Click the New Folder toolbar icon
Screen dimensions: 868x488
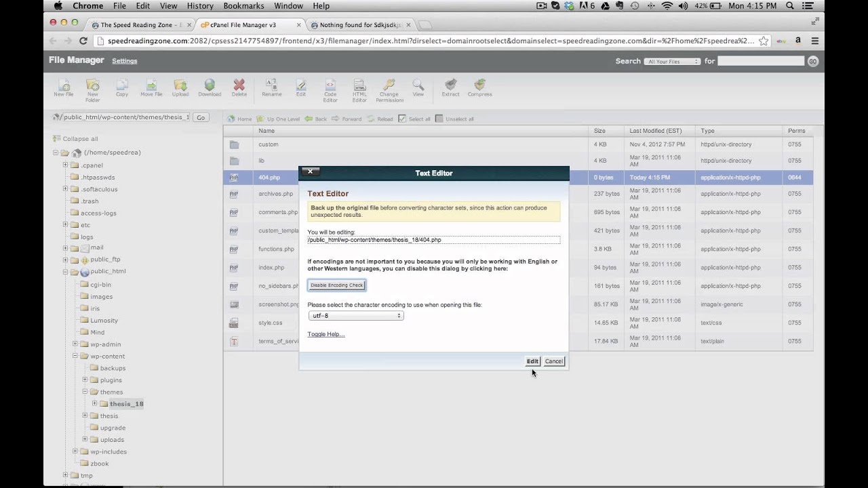92,90
